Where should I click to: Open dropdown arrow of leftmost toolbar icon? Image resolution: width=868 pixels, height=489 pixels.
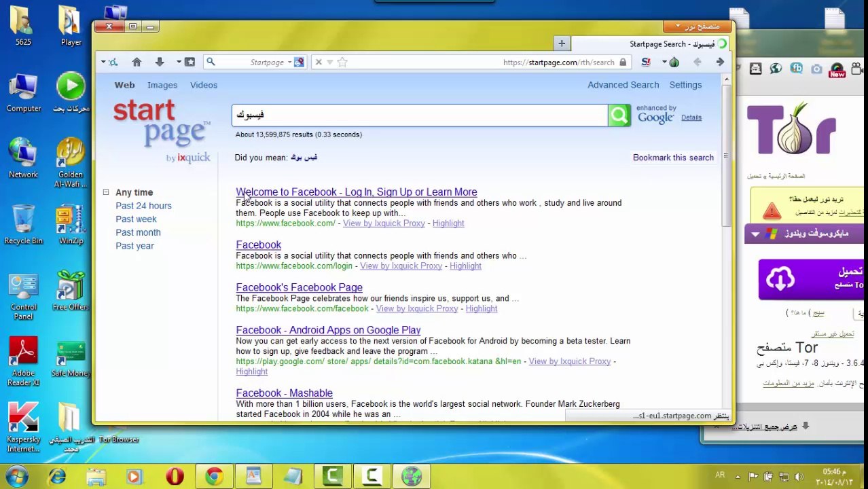(x=103, y=62)
